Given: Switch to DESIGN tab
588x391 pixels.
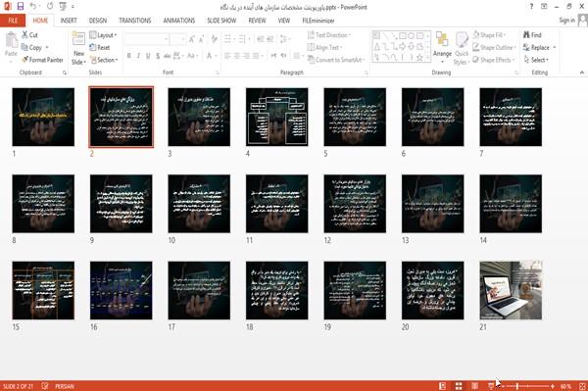Looking at the screenshot, I should (98, 21).
